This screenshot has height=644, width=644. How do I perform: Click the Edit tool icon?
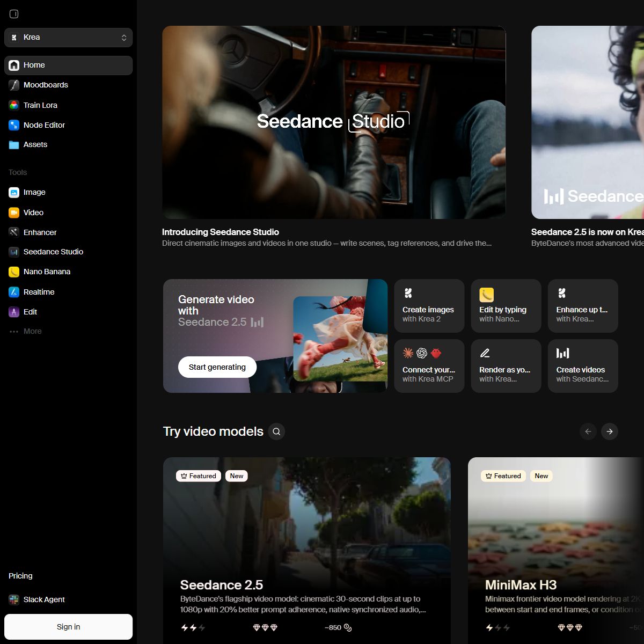point(14,312)
